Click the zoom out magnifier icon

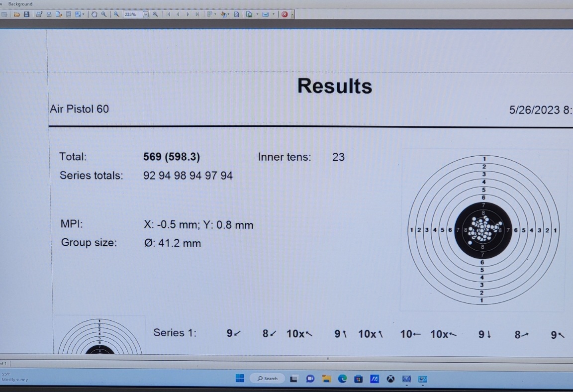(x=116, y=14)
